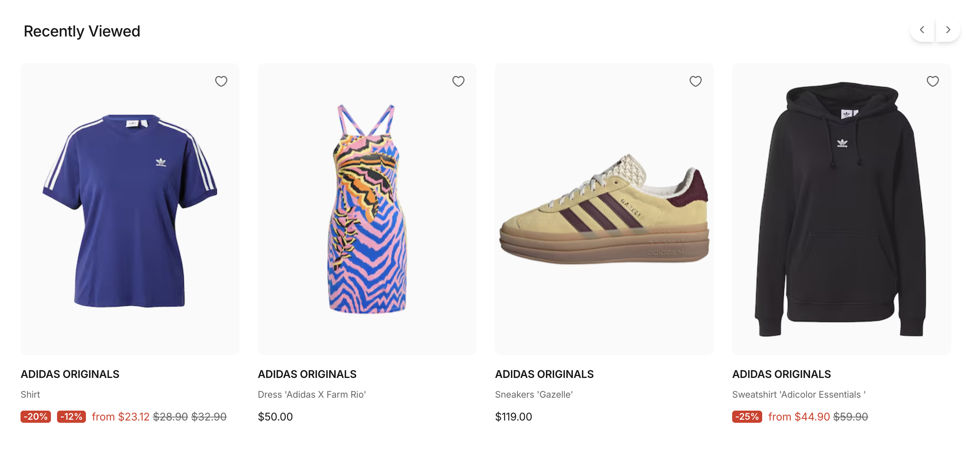
Task: Add Farm Rio dress to wishlist heart
Action: click(458, 81)
